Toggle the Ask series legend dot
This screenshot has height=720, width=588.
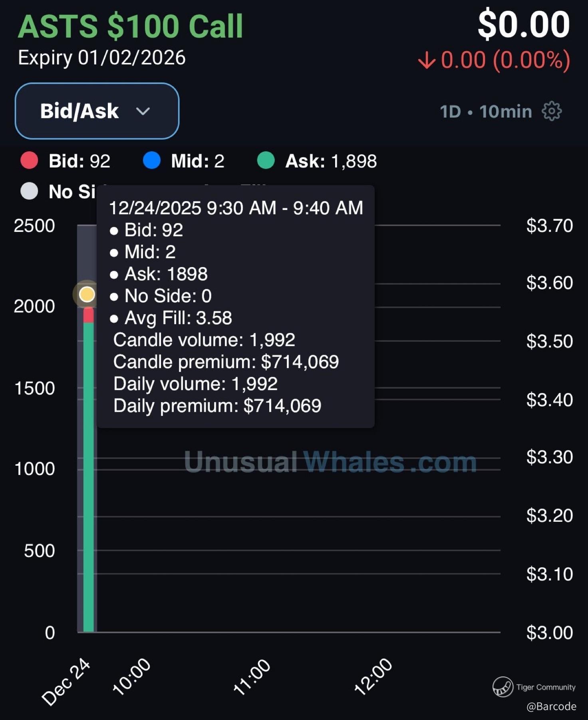click(266, 161)
